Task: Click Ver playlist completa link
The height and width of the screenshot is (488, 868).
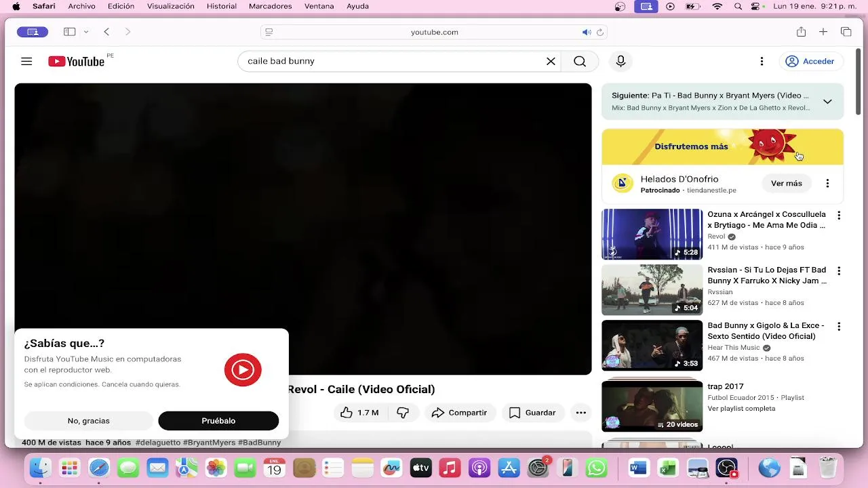Action: pyautogui.click(x=741, y=409)
